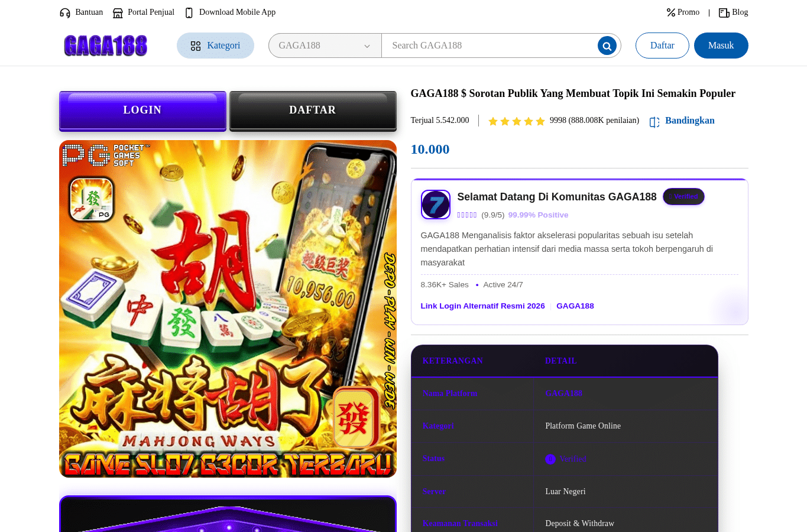Click the DETAIL column header

pyautogui.click(x=560, y=361)
